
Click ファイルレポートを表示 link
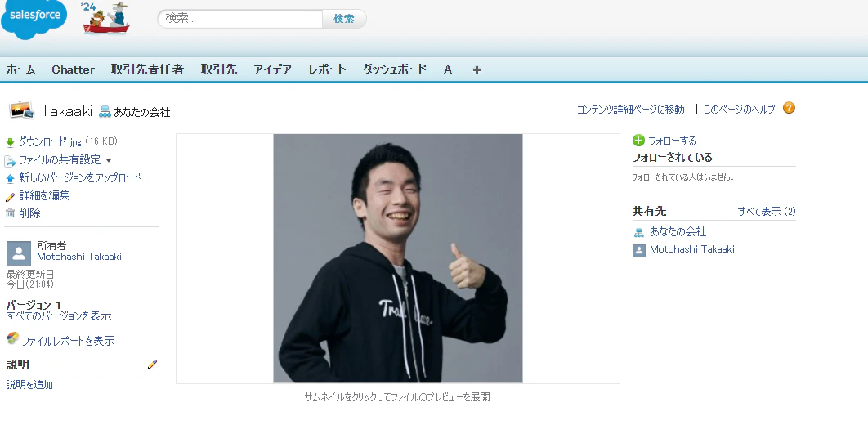(68, 341)
